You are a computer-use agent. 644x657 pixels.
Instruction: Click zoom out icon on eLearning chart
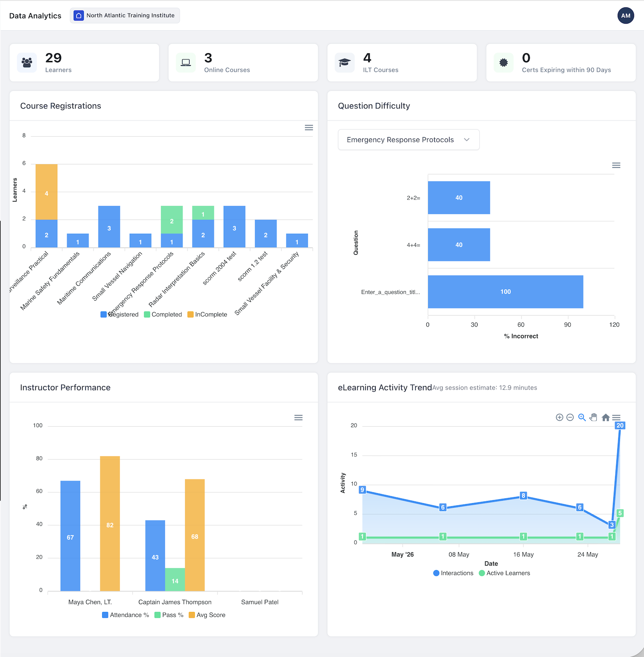pyautogui.click(x=570, y=417)
